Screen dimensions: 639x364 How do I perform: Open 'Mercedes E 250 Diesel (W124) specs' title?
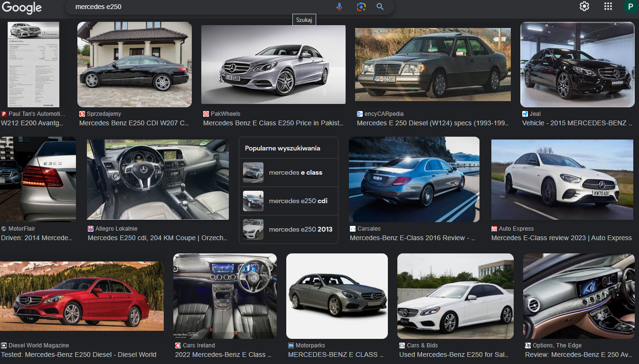pos(433,123)
